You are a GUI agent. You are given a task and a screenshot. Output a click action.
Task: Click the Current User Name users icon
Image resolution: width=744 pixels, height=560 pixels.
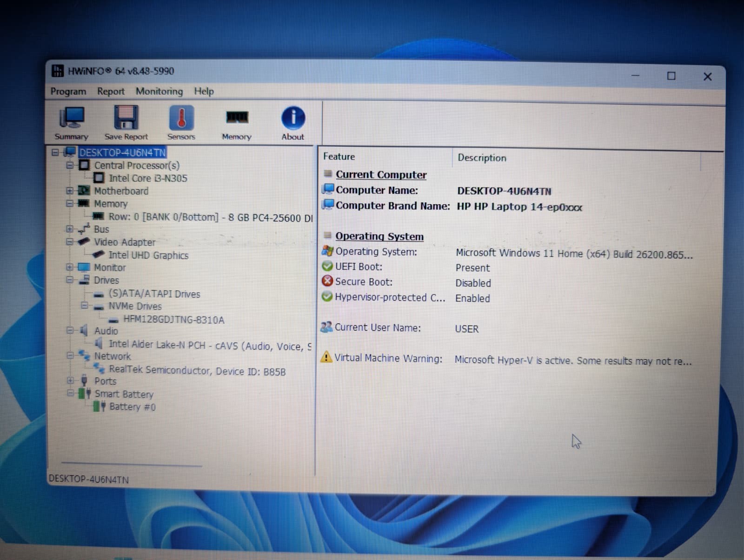pyautogui.click(x=326, y=327)
